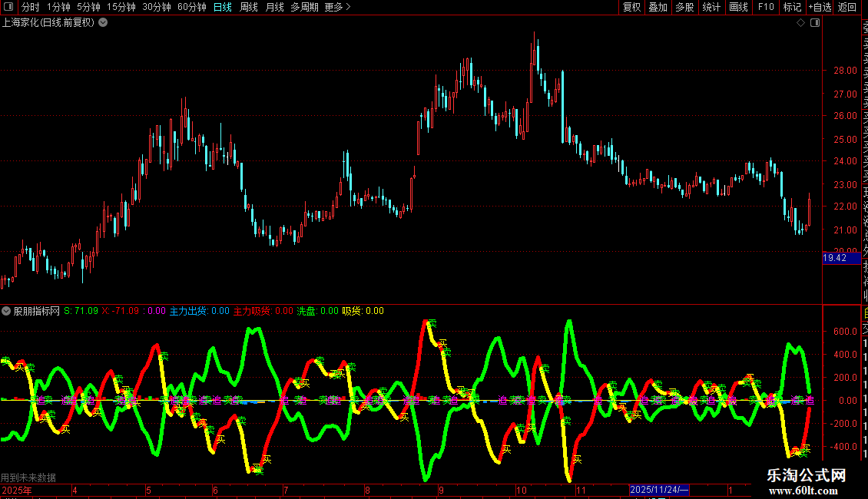Click the diamond marker icon above the chart
This screenshot has height=499, width=868.
[800, 23]
